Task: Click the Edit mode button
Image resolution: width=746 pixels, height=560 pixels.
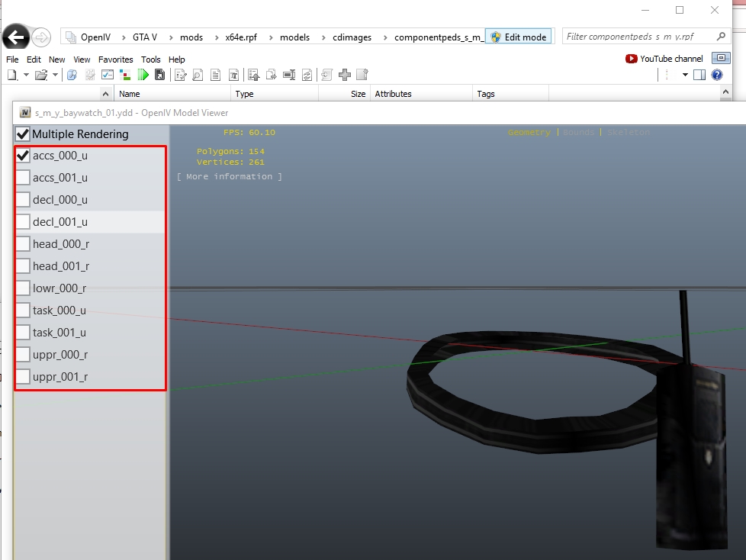Action: pyautogui.click(x=519, y=37)
